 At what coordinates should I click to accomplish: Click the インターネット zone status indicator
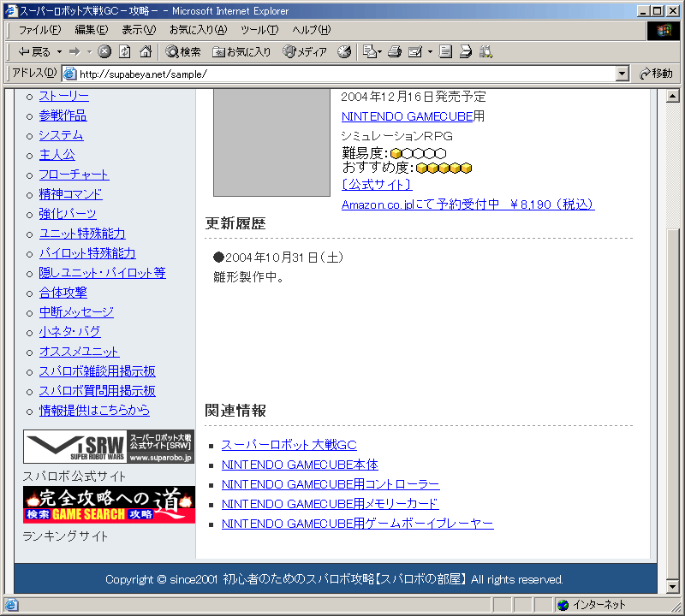[x=592, y=605]
